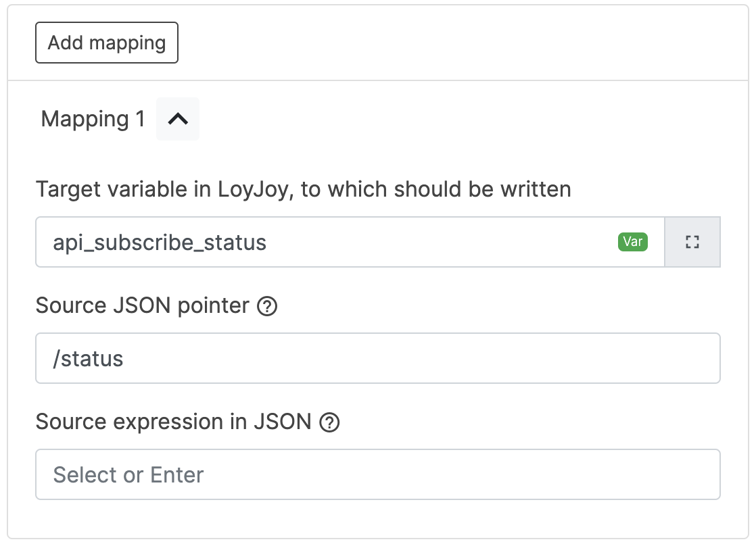The height and width of the screenshot is (546, 756).
Task: Click the Mapping 1 heading text
Action: (93, 119)
